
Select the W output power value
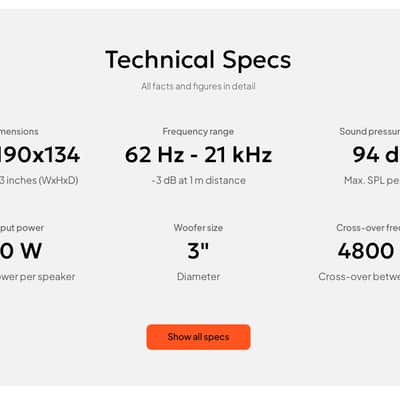tap(21, 251)
